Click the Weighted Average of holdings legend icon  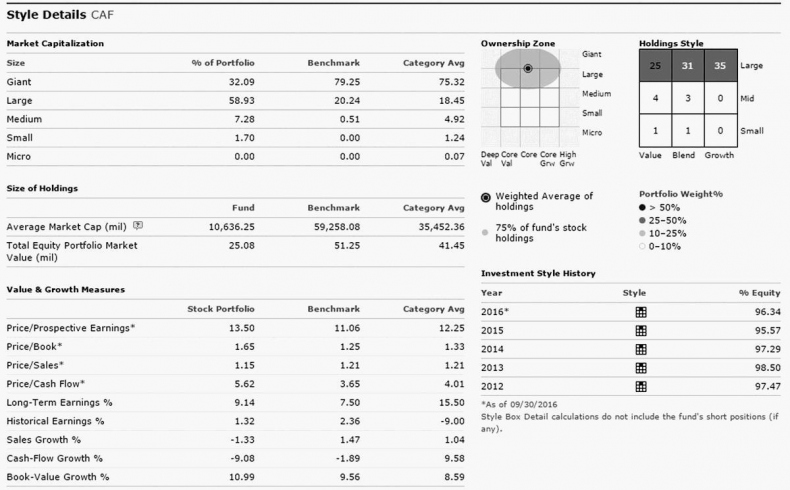[x=486, y=197]
